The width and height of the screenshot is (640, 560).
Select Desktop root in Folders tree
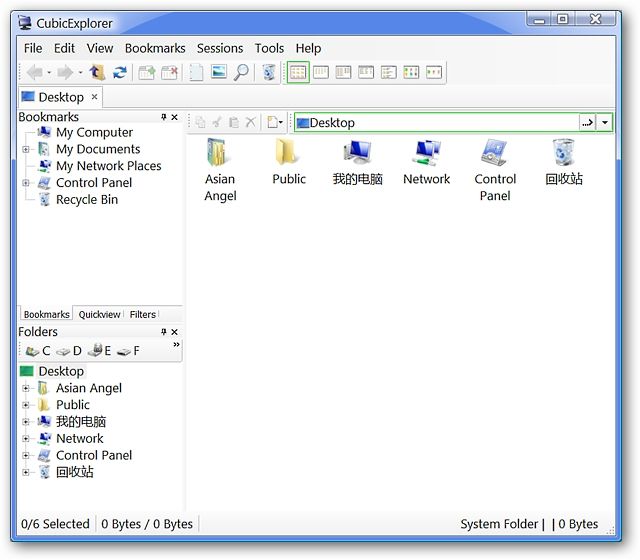[x=61, y=371]
